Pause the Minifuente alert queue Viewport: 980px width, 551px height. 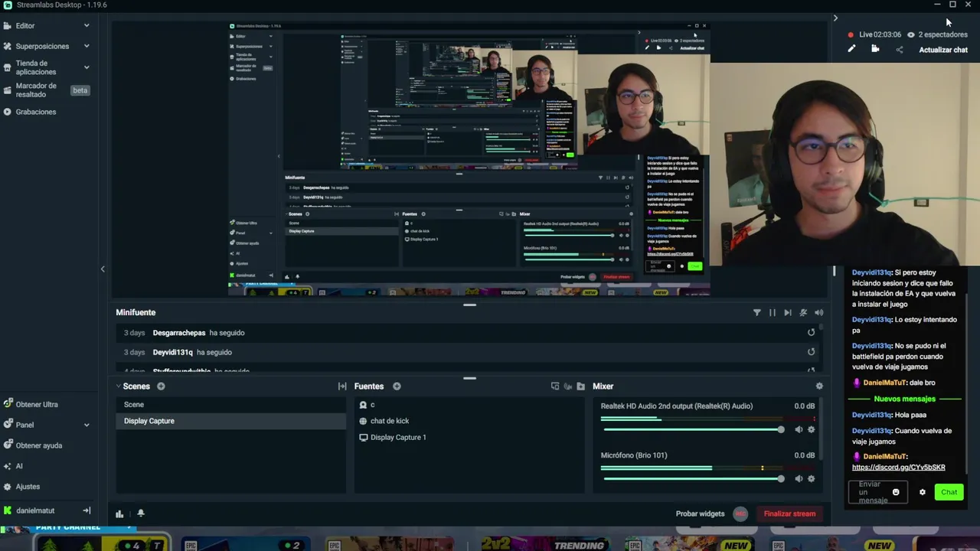coord(772,312)
